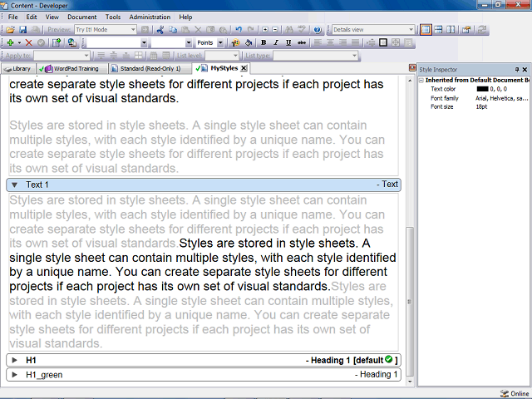The height and width of the screenshot is (399, 532).
Task: Toggle Strikethrough formatting
Action: click(301, 42)
